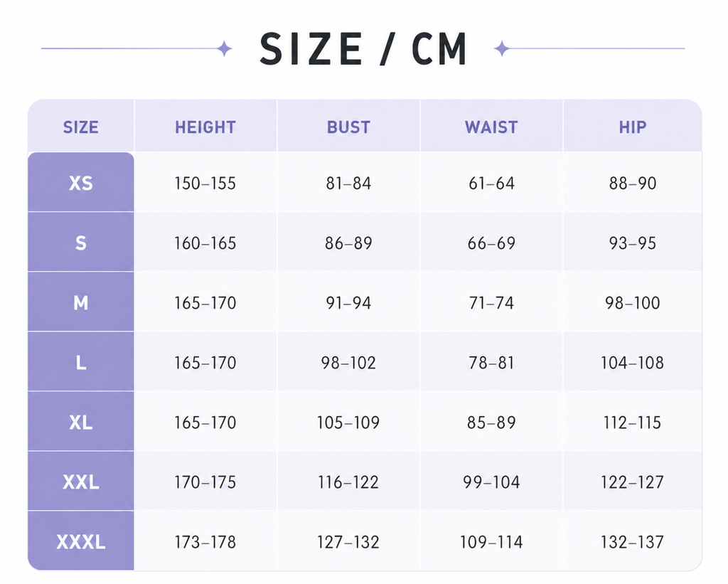Click the 150–155 height cell
Viewport: 728px width, 584px height.
click(205, 183)
